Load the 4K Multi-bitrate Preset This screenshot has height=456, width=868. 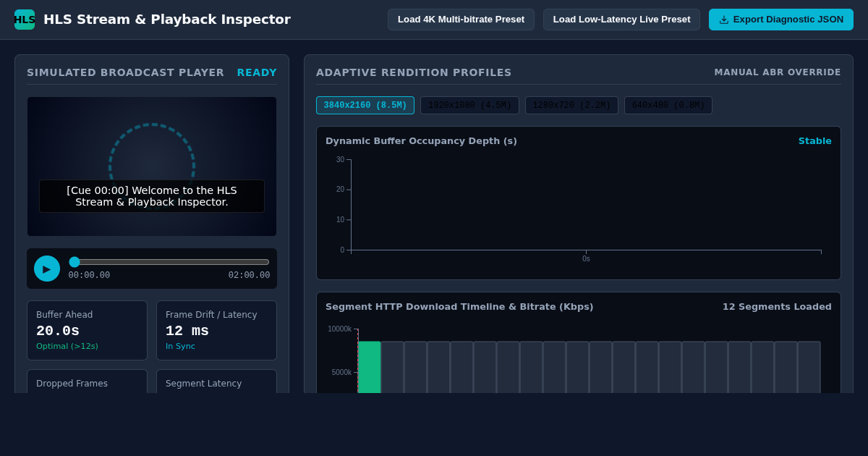pos(461,20)
